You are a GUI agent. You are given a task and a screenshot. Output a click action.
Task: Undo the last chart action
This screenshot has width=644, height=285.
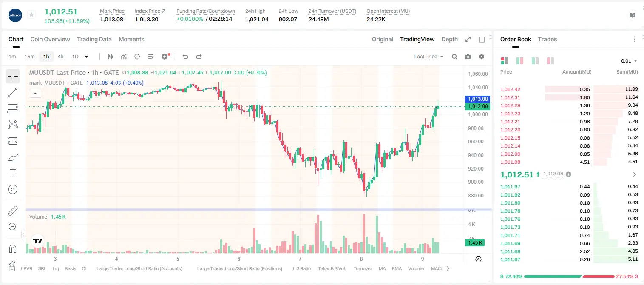pos(185,57)
